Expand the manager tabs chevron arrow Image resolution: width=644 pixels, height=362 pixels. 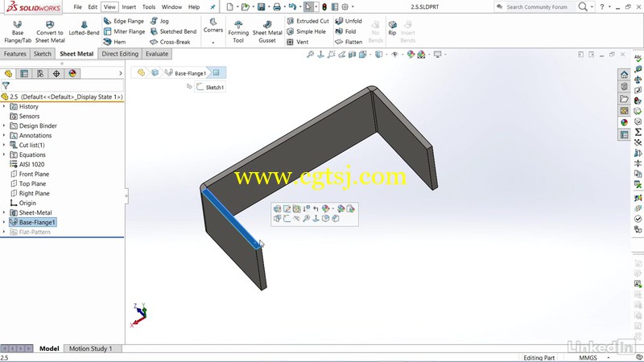pos(120,73)
